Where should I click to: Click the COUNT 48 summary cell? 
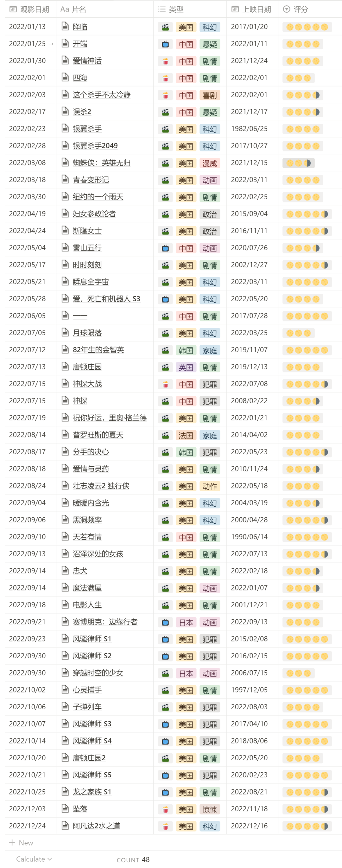click(x=133, y=859)
